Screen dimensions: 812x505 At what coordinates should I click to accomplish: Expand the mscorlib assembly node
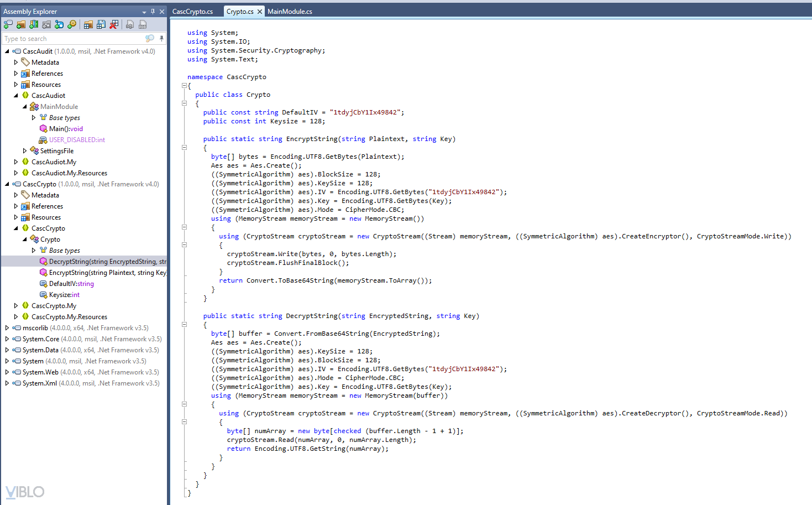[x=7, y=328]
